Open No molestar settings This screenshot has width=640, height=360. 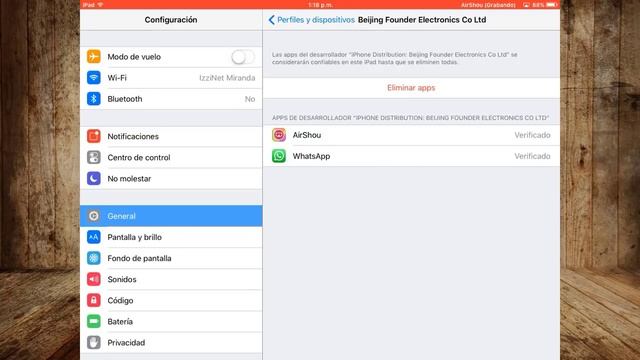pyautogui.click(x=171, y=178)
